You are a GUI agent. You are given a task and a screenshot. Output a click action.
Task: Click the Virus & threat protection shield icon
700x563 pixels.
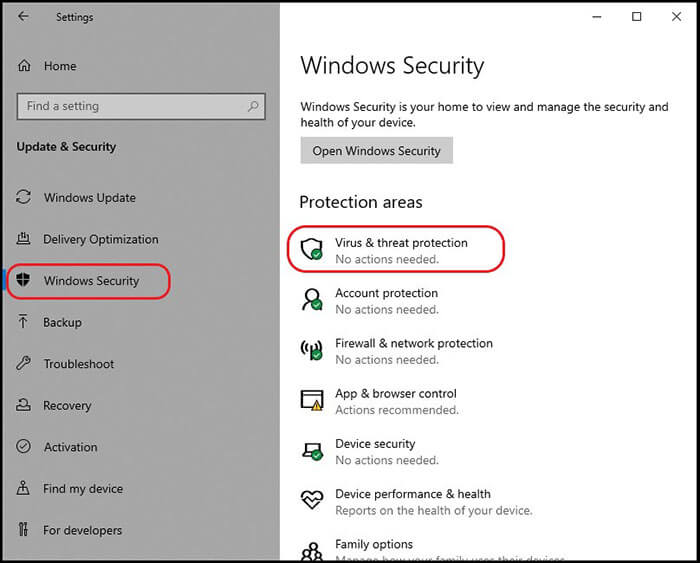tap(313, 249)
